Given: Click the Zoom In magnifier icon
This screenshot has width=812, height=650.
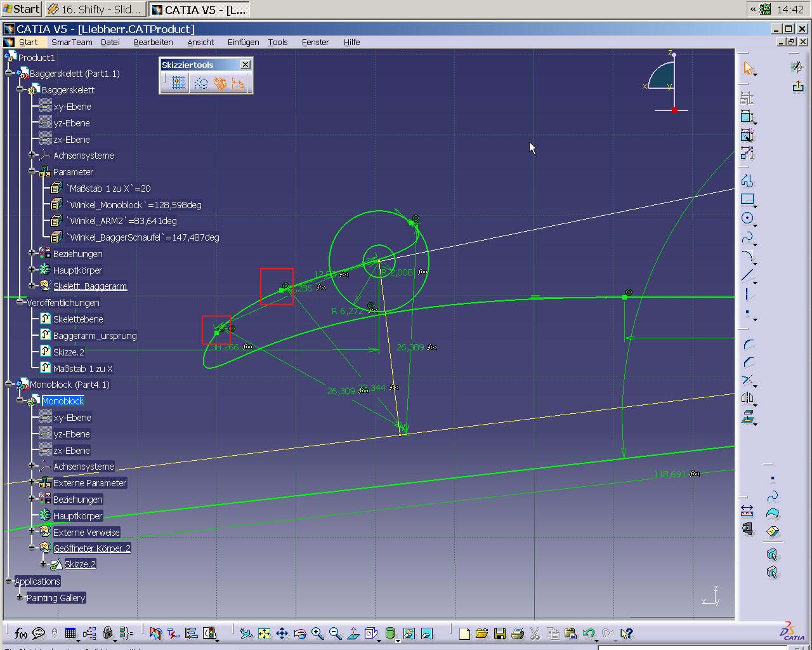Looking at the screenshot, I should tap(317, 633).
